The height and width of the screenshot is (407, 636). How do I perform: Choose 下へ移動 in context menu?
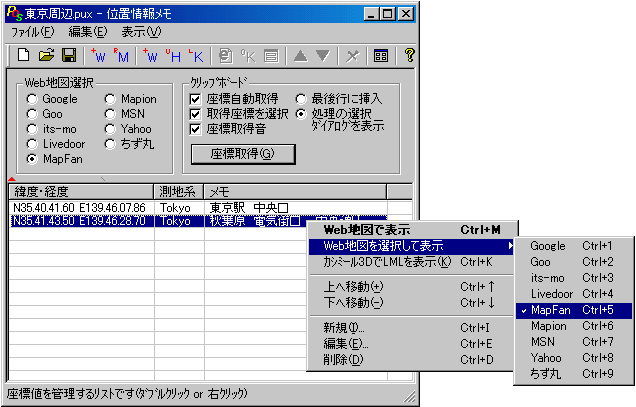click(411, 303)
